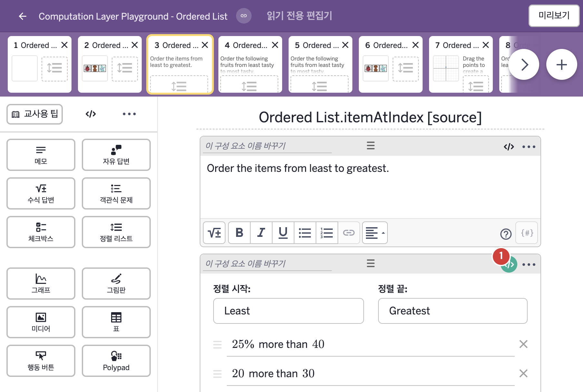
Task: Open slide 5 Ordered tab
Action: click(320, 64)
